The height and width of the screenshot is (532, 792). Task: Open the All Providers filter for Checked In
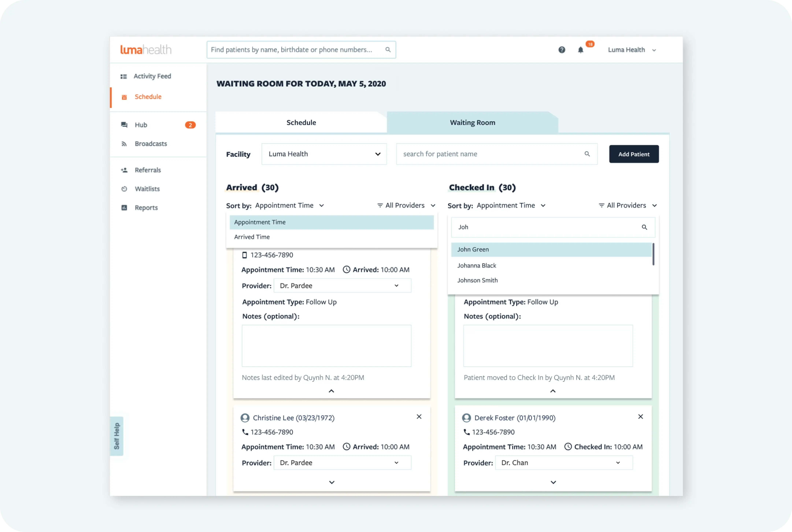tap(627, 205)
